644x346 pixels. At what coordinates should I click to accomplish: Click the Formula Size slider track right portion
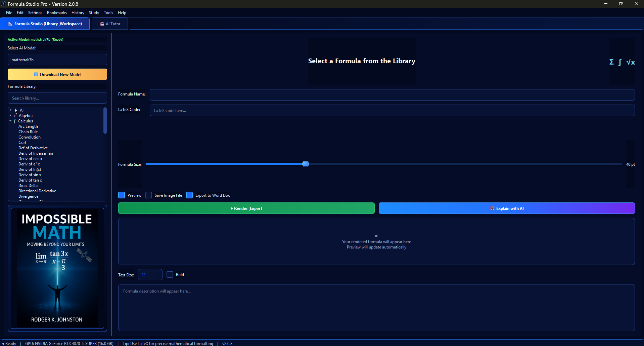[x=465, y=164]
